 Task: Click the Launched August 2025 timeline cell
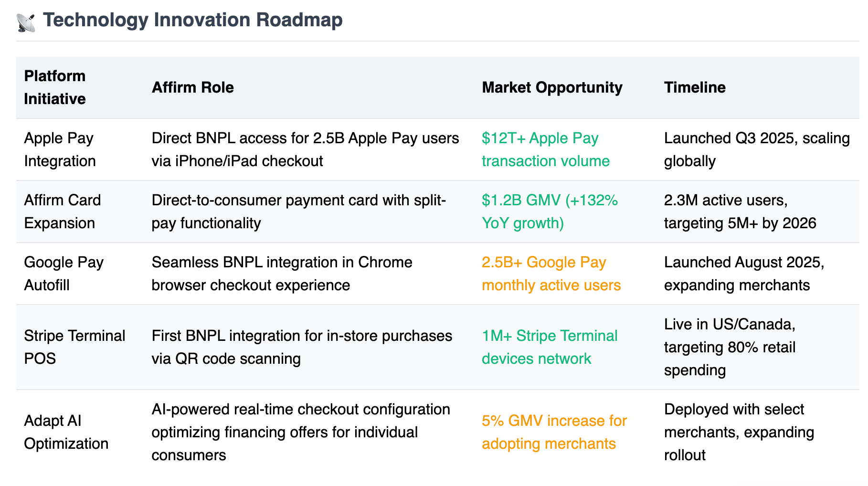(744, 274)
